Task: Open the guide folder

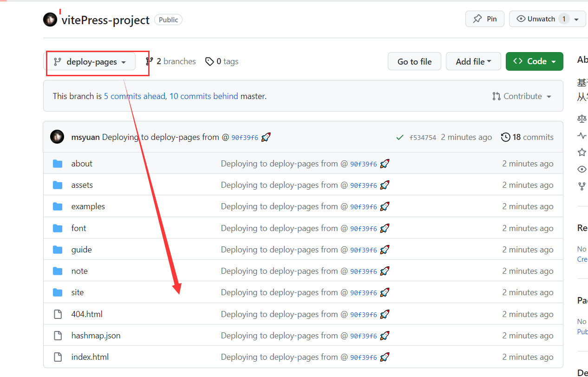Action: click(x=82, y=250)
